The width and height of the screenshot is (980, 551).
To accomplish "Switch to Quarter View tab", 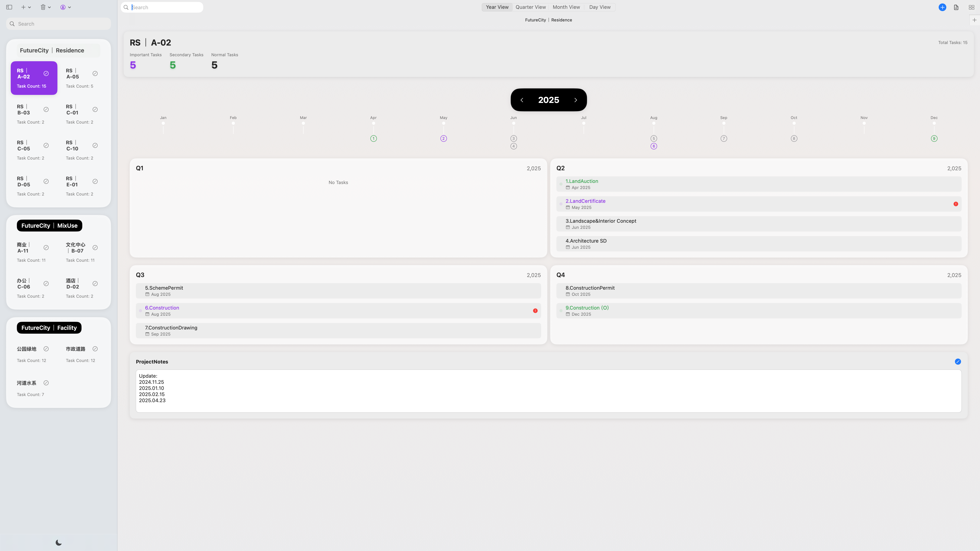I will point(530,7).
